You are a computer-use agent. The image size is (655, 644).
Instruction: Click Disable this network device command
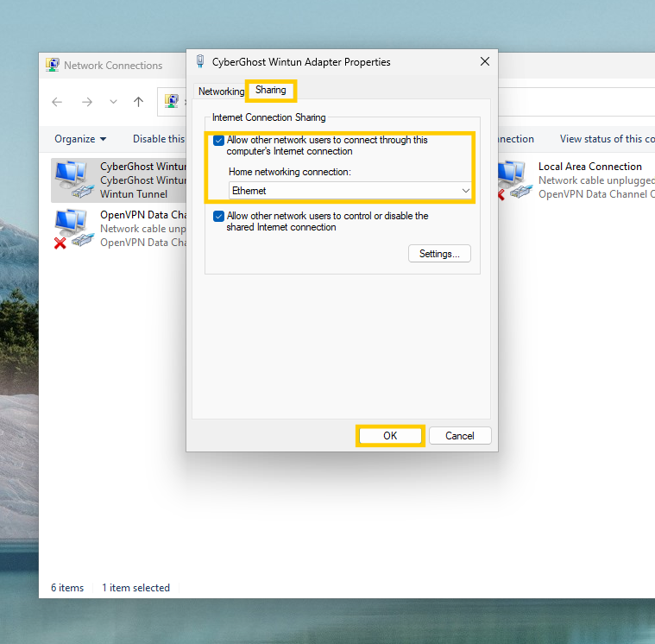(159, 139)
